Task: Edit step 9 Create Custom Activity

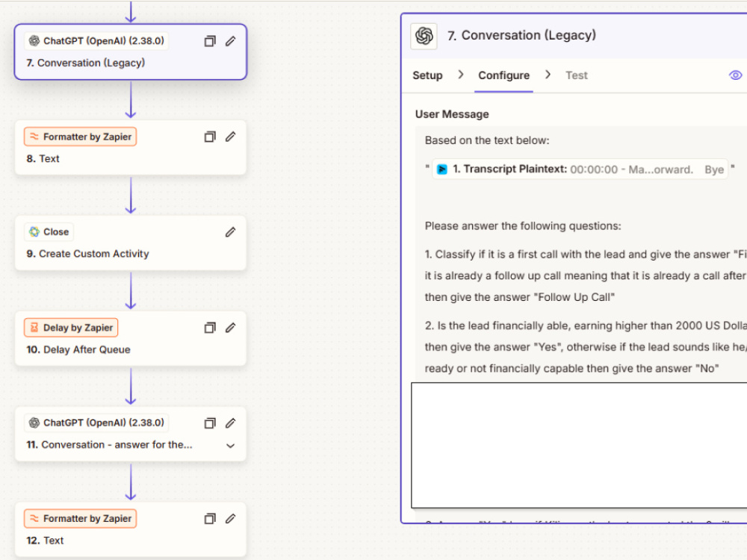Action: 231,232
